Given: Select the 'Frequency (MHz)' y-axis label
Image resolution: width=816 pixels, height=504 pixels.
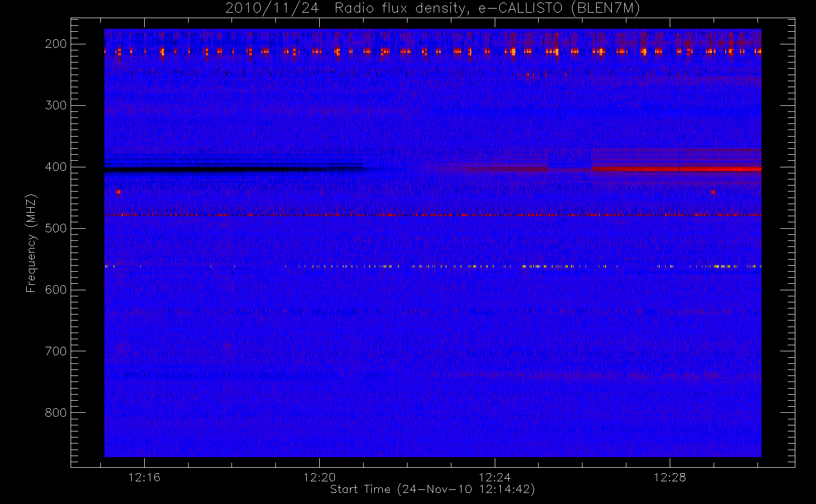Looking at the screenshot, I should pyautogui.click(x=31, y=243).
